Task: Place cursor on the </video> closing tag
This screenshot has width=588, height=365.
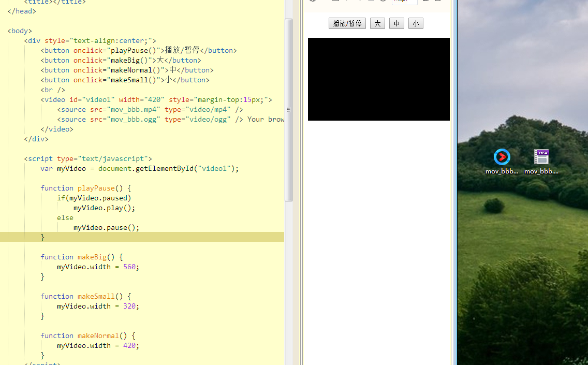Action: [x=57, y=129]
